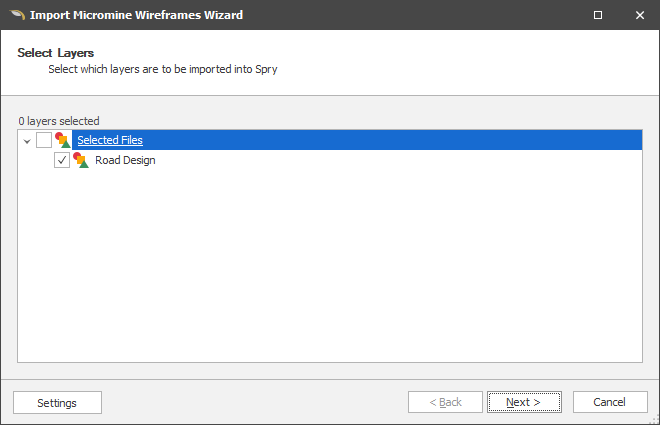The image size is (660, 425).
Task: Select the Road Design layer name
Action: coord(125,160)
